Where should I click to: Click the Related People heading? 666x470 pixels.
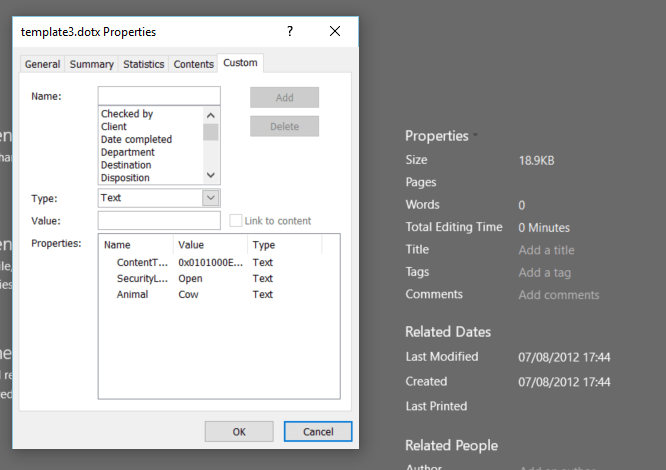452,445
